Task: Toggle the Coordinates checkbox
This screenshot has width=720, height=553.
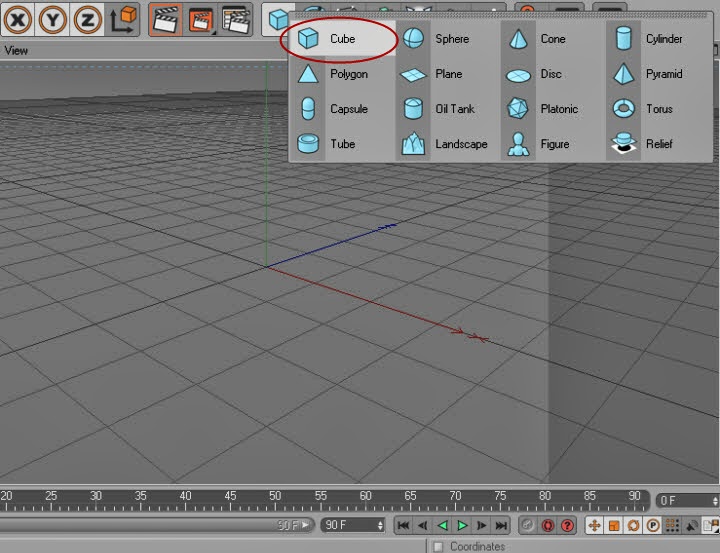Action: (x=438, y=547)
